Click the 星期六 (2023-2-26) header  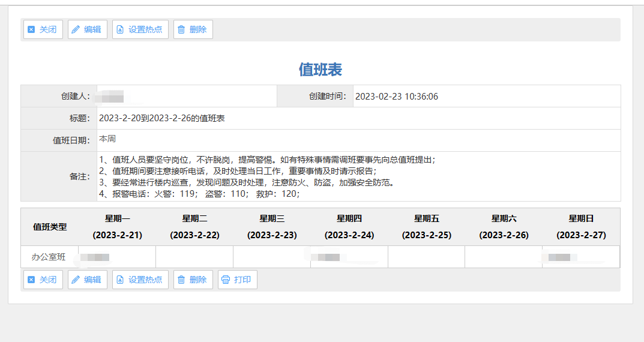504,227
